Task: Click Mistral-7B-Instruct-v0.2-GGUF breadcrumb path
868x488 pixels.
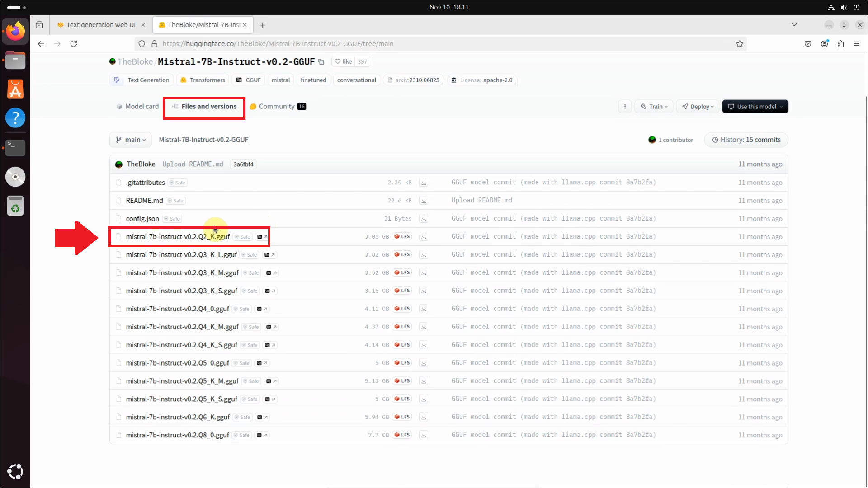Action: pos(203,140)
